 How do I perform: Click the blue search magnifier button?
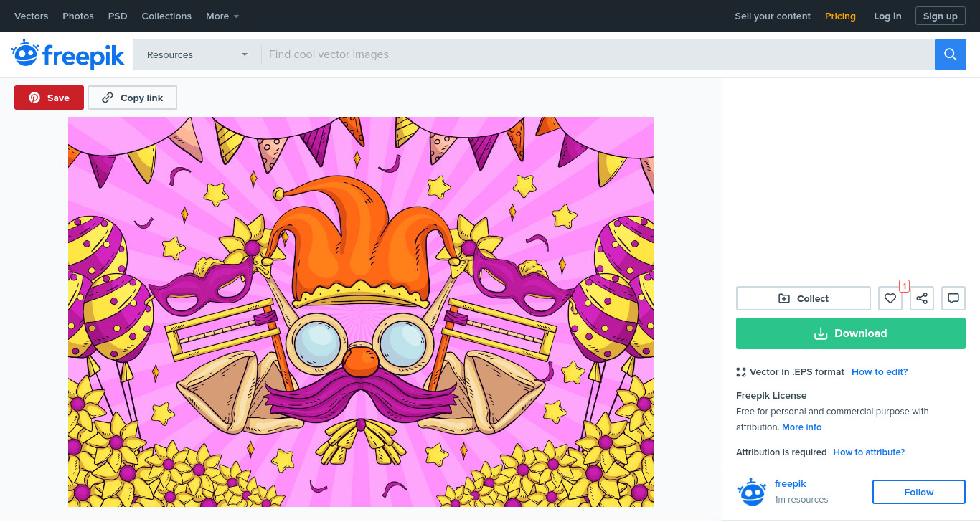(950, 54)
